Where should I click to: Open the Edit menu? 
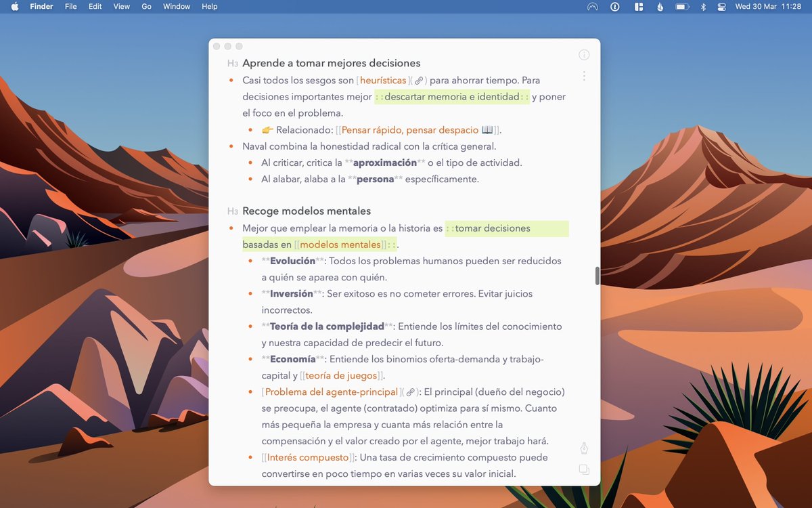(95, 7)
